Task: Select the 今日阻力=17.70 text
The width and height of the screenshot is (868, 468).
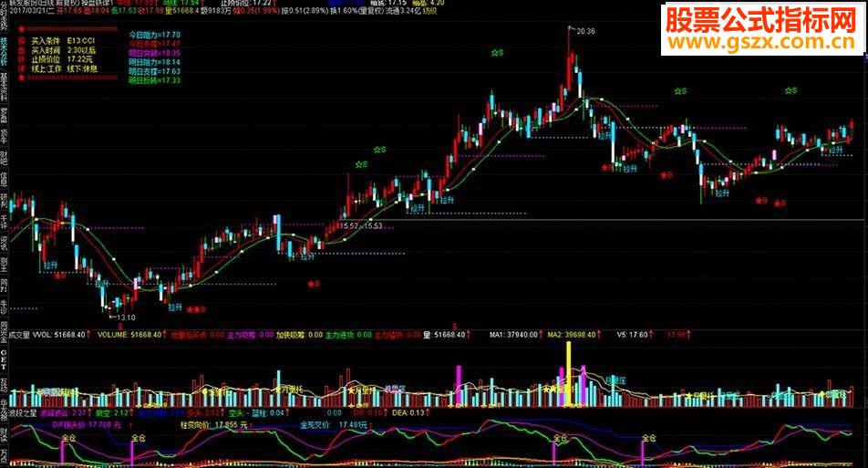Action: [x=154, y=35]
